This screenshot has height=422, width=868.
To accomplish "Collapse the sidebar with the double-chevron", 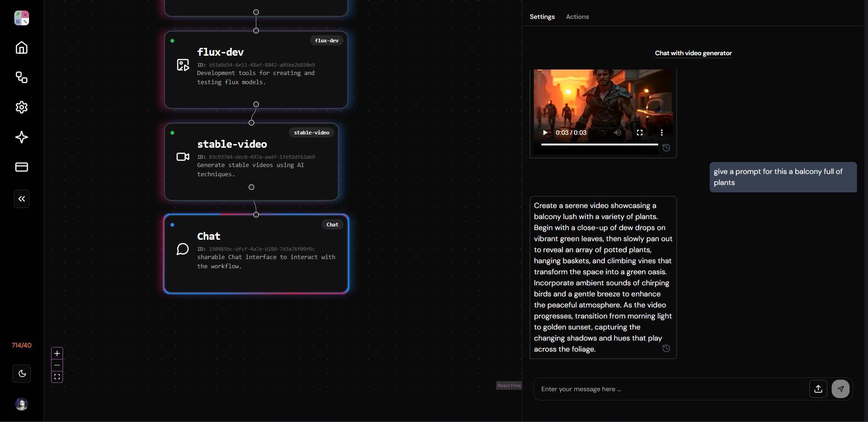I will [22, 198].
